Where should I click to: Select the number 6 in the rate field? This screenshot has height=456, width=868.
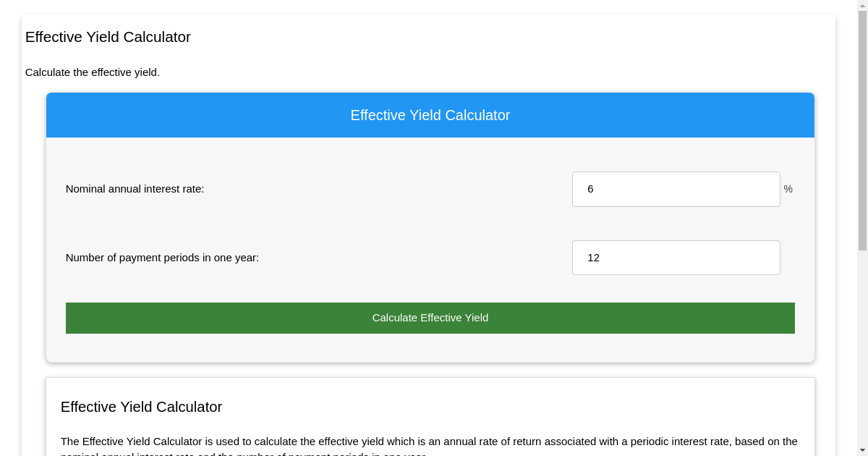coord(591,189)
